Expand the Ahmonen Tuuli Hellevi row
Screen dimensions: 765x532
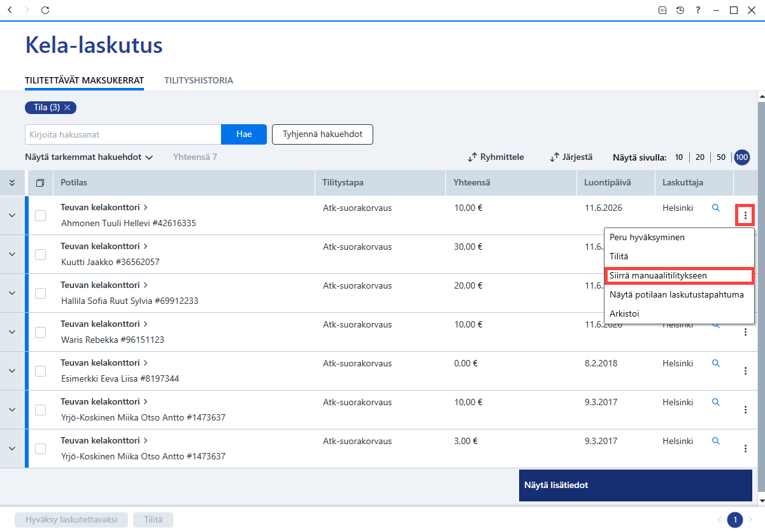point(12,215)
